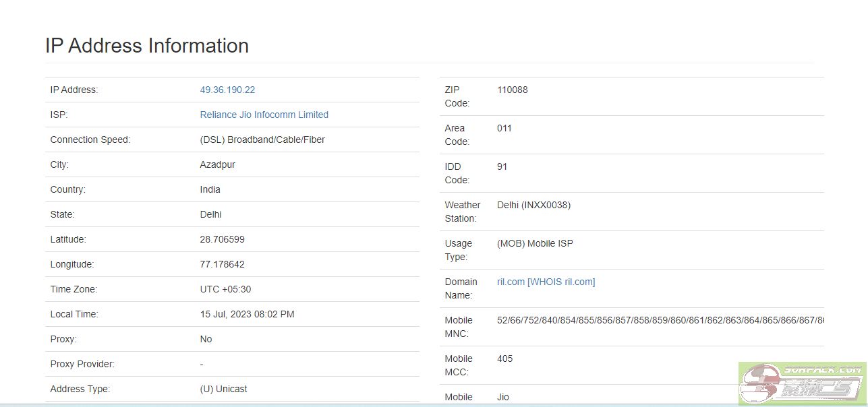Viewport: 868px width, 407px height.
Task: Click the Proxy Provider: label
Action: click(x=83, y=364)
